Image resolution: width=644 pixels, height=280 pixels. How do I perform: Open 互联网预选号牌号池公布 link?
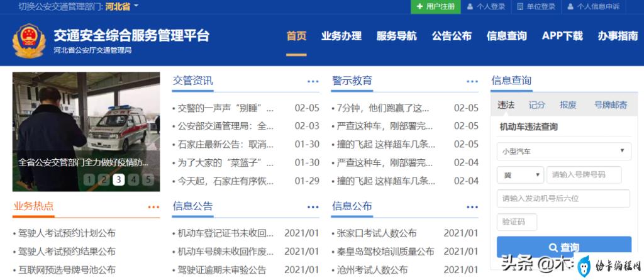[67, 270]
